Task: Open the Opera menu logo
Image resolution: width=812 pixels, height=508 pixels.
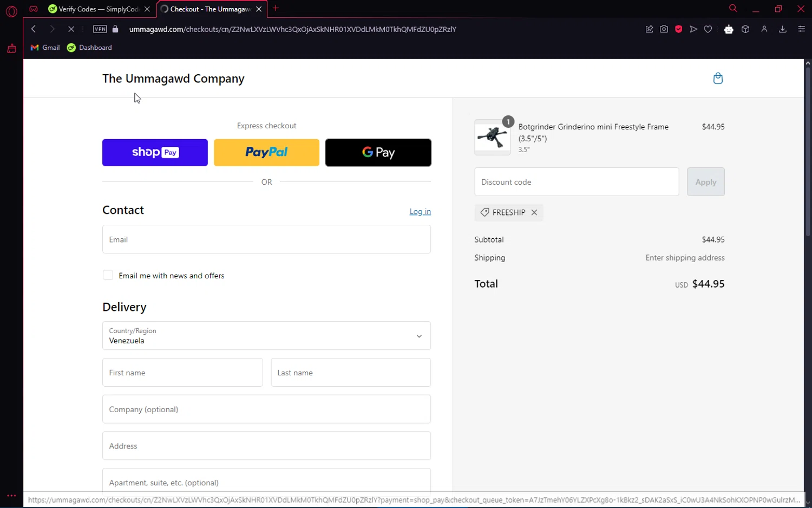Action: pos(11,10)
